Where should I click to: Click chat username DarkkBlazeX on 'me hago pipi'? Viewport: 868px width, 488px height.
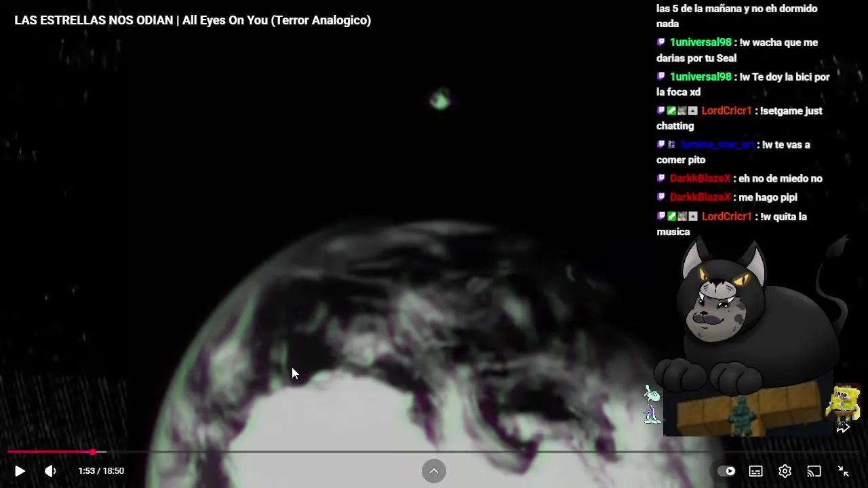tap(700, 197)
